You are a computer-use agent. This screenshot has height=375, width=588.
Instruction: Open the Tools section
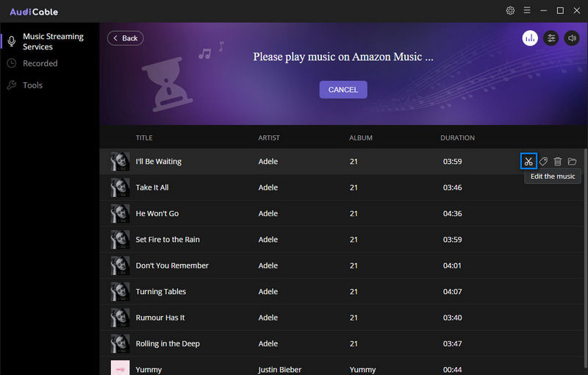click(x=32, y=85)
